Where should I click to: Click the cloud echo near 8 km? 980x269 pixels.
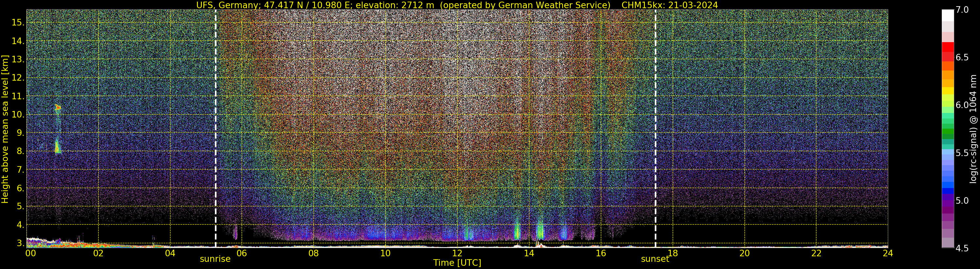[57, 147]
